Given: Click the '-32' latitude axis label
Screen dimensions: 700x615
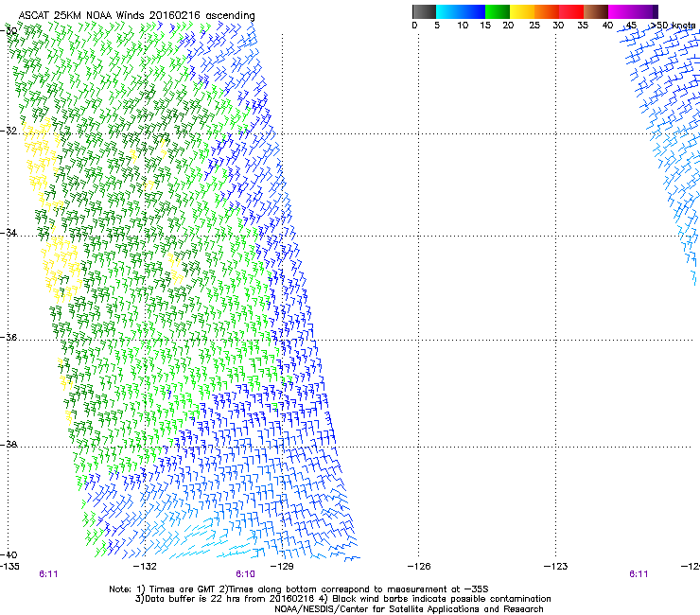Looking at the screenshot, I should [9, 131].
